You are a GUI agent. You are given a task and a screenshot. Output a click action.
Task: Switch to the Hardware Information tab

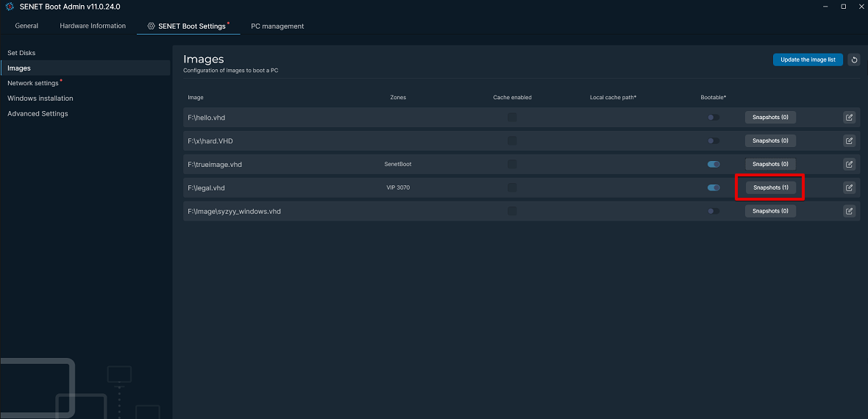click(x=93, y=26)
